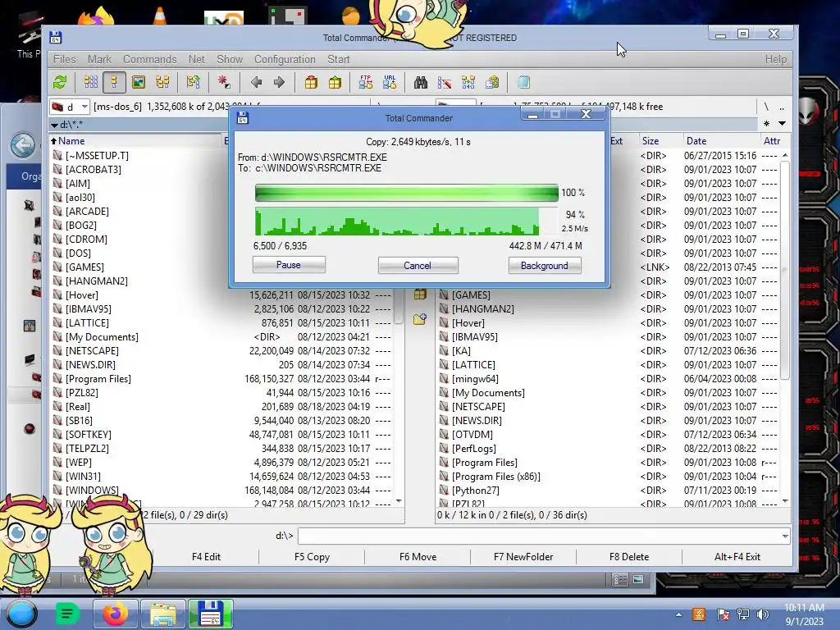Pack files using the gift box icon
Viewport: 840px width, 630px height.
pos(311,82)
